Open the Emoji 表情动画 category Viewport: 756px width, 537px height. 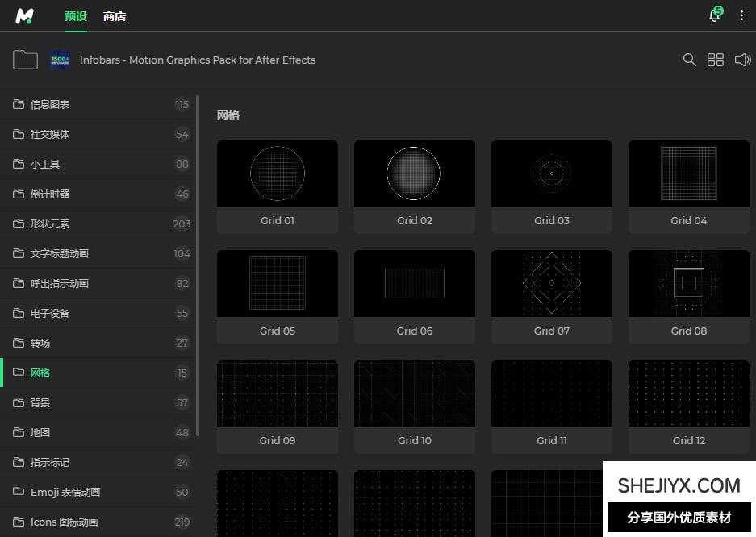pyautogui.click(x=65, y=492)
